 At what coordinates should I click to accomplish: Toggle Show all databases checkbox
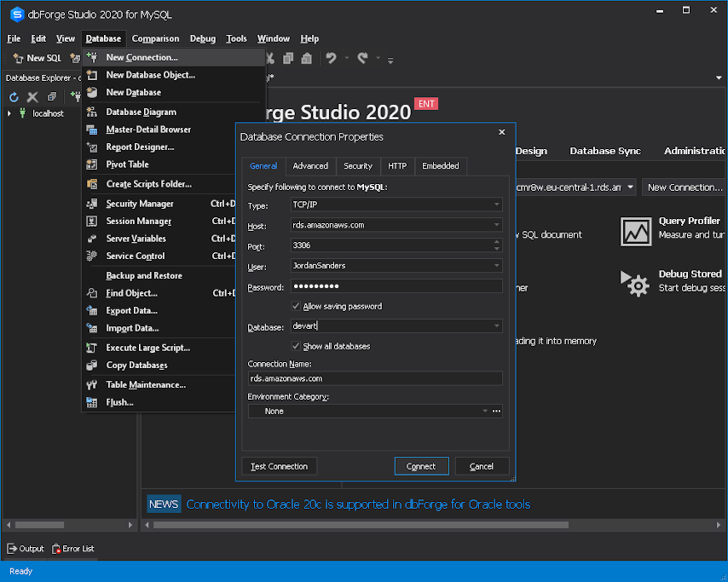pyautogui.click(x=296, y=346)
